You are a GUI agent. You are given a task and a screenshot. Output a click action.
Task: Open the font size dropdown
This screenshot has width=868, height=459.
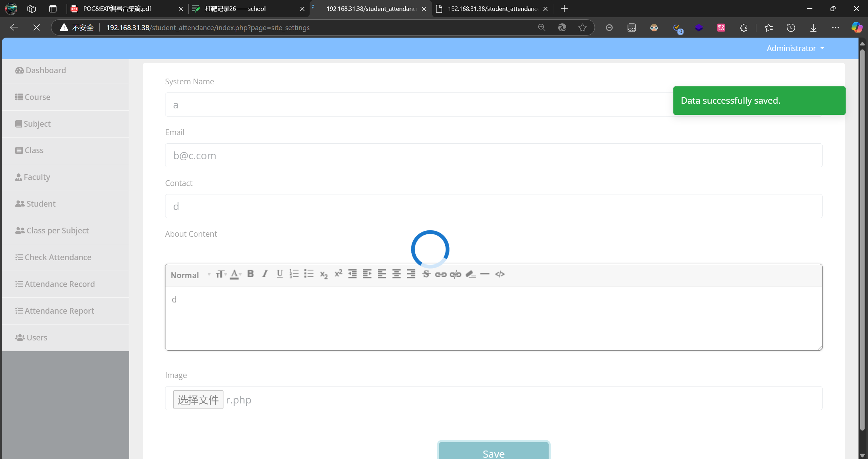point(221,274)
